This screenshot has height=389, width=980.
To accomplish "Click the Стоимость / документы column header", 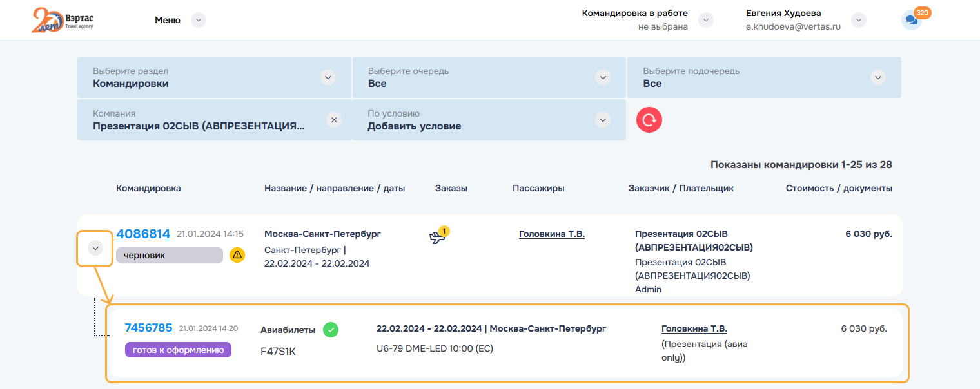I will tap(839, 188).
